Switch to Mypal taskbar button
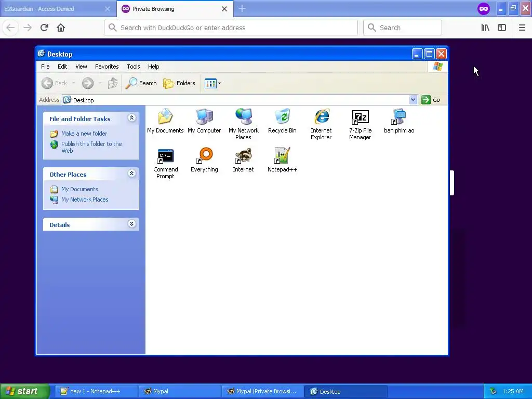Image resolution: width=532 pixels, height=399 pixels. (179, 391)
